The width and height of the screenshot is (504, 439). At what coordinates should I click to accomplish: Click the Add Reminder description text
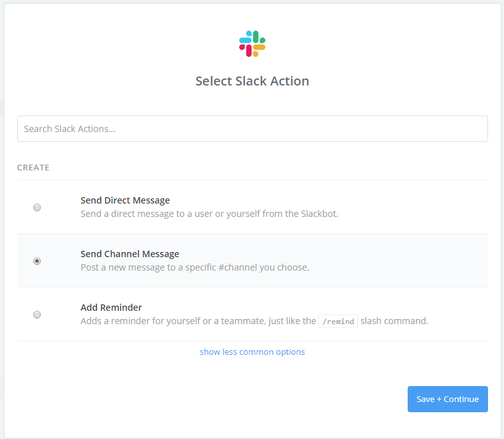coord(255,321)
